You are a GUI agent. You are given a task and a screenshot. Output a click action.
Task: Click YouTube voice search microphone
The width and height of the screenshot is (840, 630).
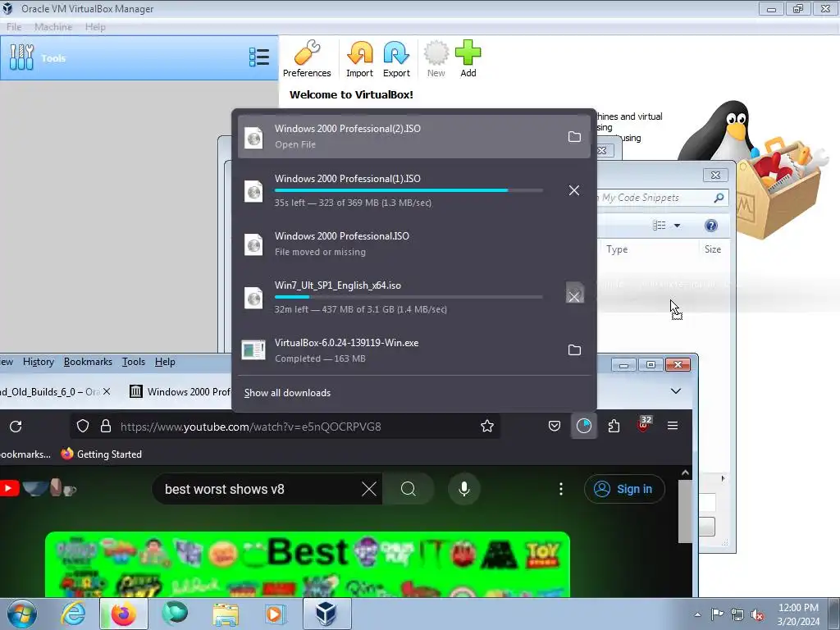click(x=464, y=489)
